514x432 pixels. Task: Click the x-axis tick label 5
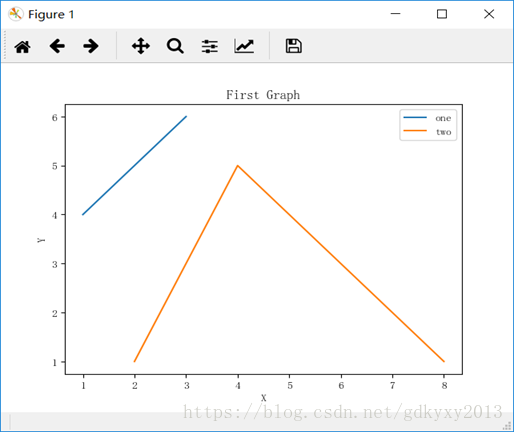pyautogui.click(x=290, y=386)
